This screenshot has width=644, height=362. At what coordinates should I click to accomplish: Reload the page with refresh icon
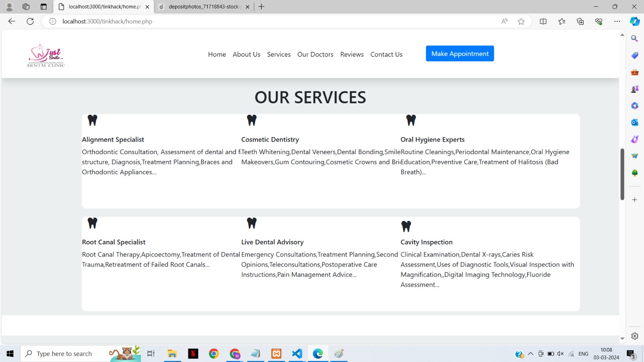point(30,21)
